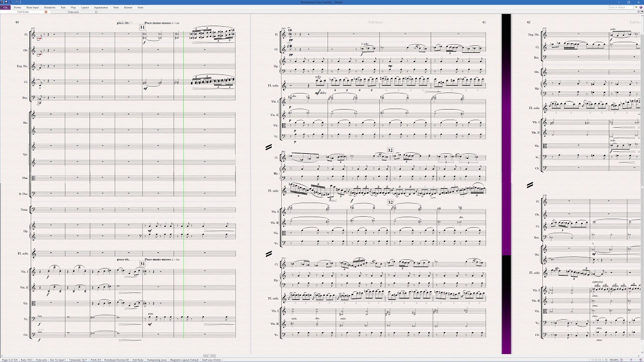Click the Save icon in quick access toolbar
This screenshot has width=644, height=362.
(x=7, y=2)
